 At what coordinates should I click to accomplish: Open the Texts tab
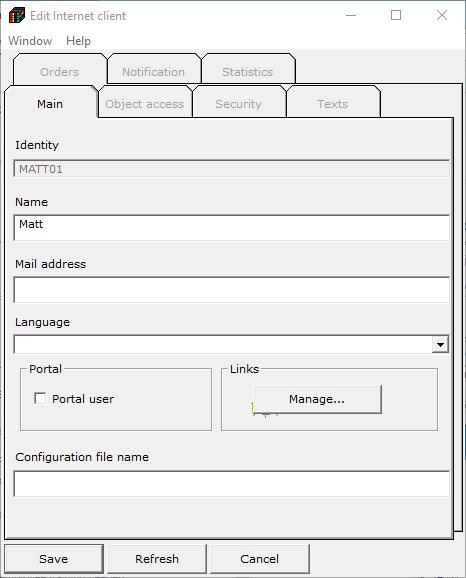pos(333,104)
